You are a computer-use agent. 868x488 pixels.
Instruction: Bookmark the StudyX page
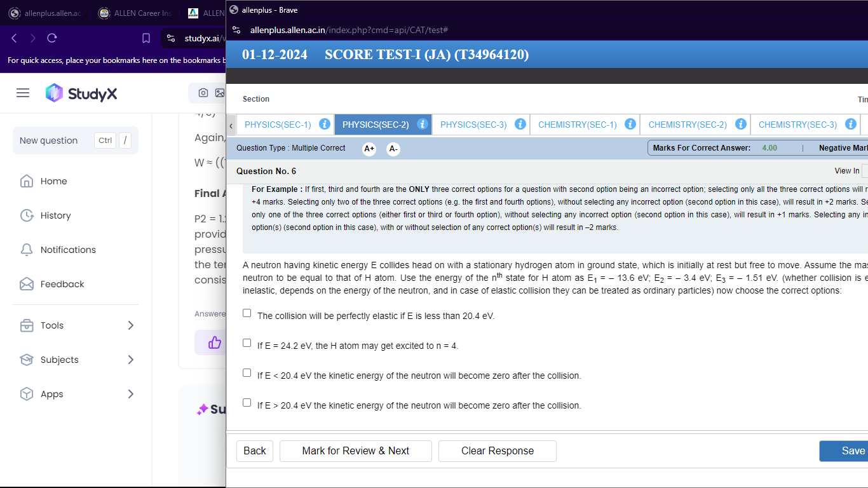pos(146,38)
